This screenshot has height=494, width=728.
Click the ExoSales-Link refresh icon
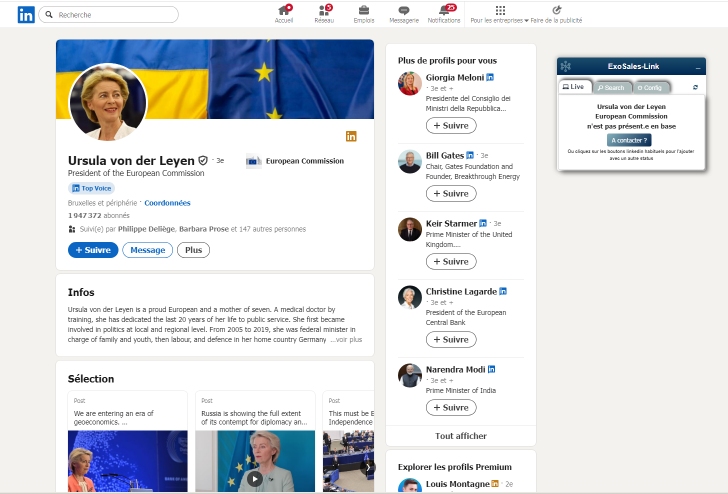click(x=695, y=87)
